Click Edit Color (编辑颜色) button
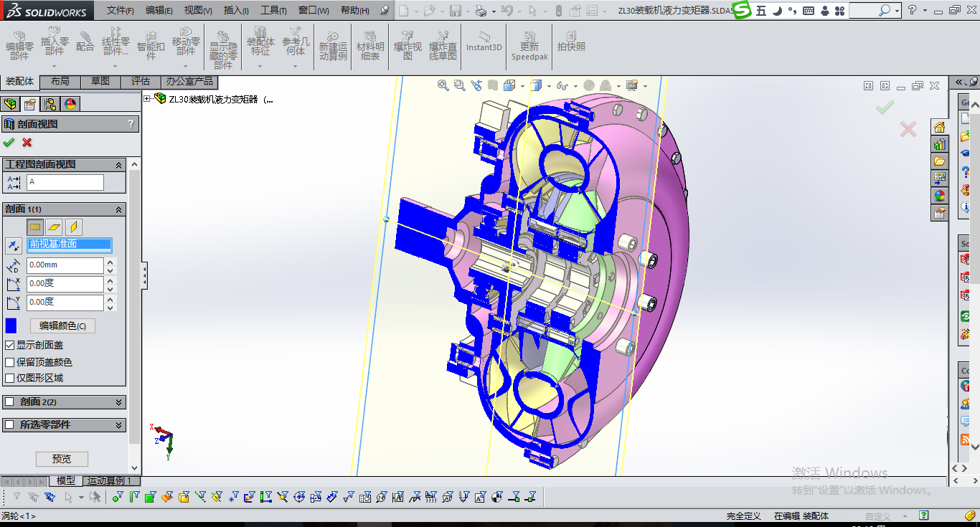980x527 pixels. pyautogui.click(x=62, y=326)
